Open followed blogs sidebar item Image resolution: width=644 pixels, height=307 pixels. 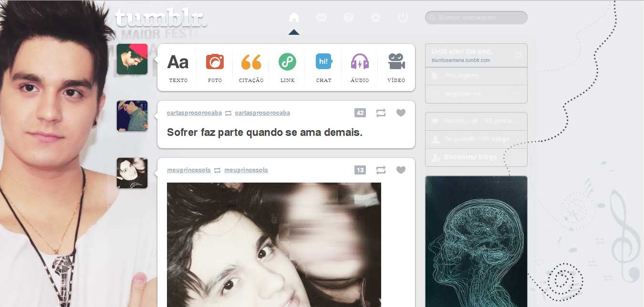click(476, 139)
